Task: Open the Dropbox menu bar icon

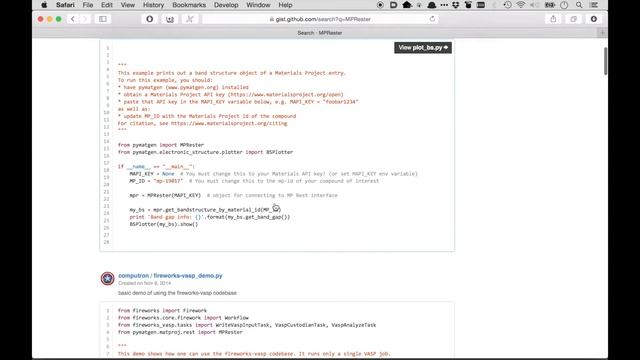Action: point(456,5)
